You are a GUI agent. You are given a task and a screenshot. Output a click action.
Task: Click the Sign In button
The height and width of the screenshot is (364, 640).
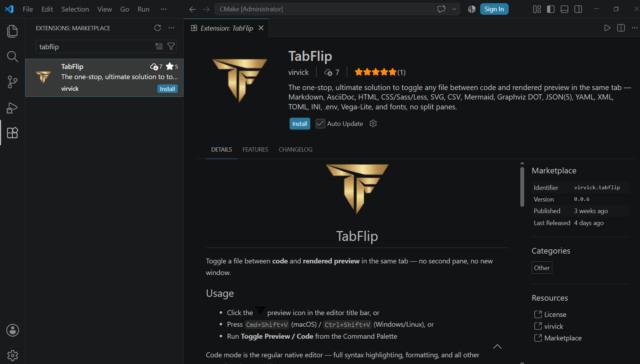[494, 9]
